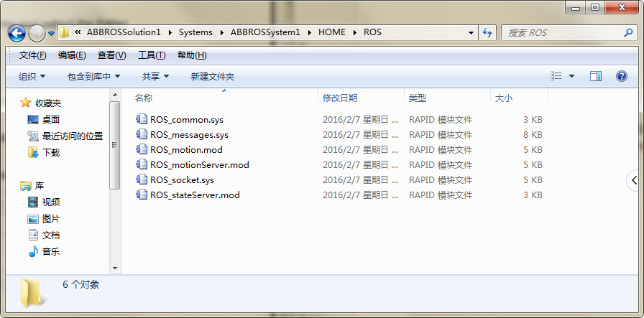Image resolution: width=644 pixels, height=318 pixels.
Task: Select ABBROSSolution1 in the address path
Action: click(124, 32)
